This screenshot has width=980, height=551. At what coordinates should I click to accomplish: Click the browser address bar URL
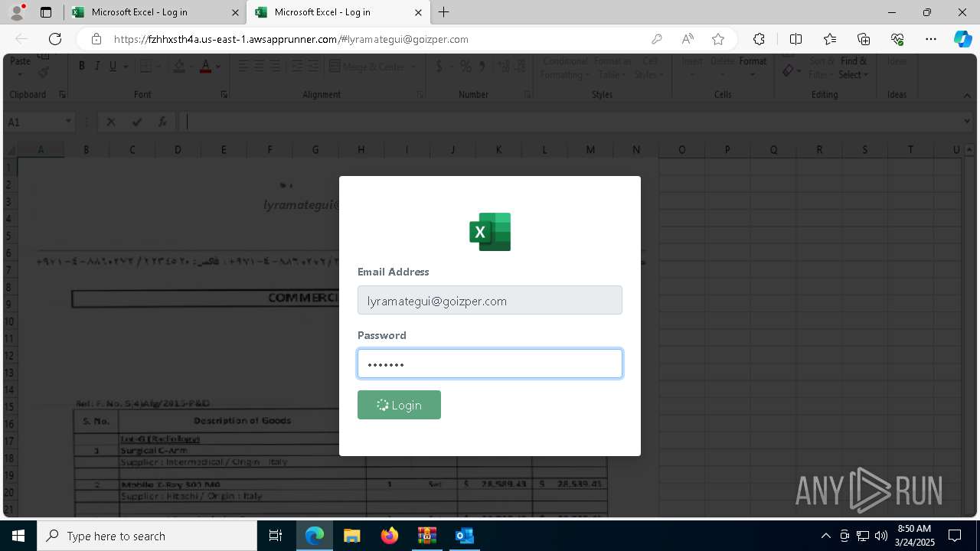click(291, 39)
